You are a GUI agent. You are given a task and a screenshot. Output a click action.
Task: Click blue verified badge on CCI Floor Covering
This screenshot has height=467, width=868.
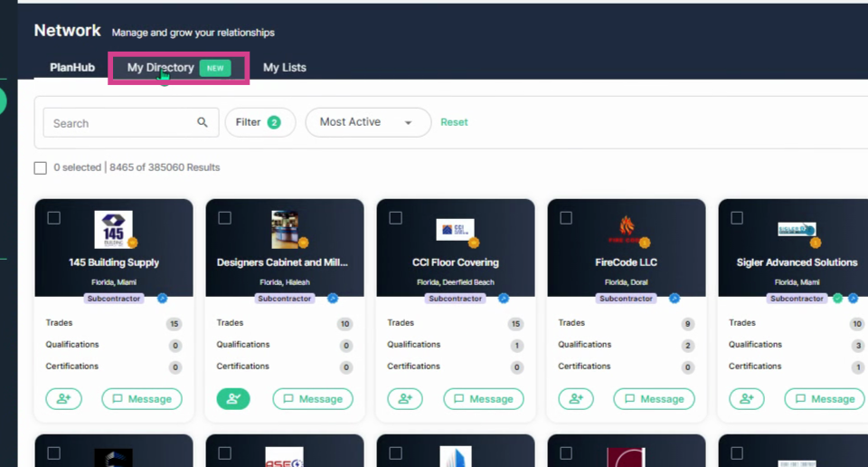504,299
